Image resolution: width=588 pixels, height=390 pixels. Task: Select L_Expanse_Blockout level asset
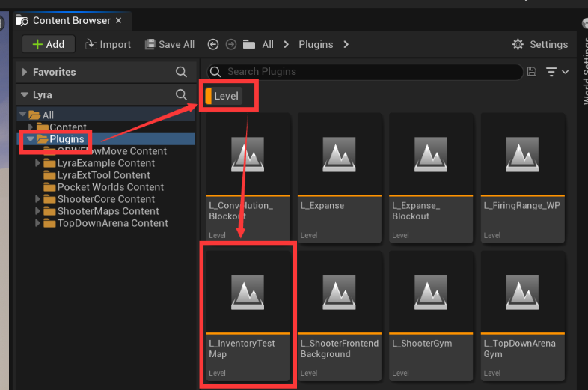click(431, 178)
